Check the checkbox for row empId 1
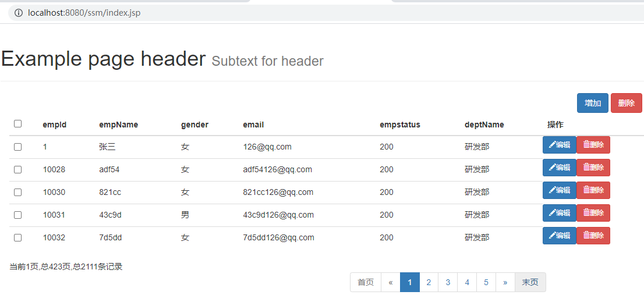The height and width of the screenshot is (295, 644). 17,147
